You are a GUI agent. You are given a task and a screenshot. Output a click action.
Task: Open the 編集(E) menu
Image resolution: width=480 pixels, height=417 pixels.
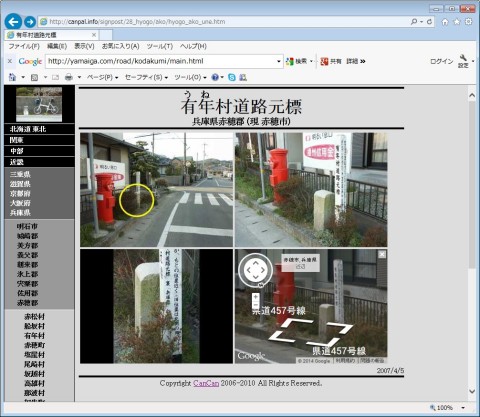pos(57,46)
